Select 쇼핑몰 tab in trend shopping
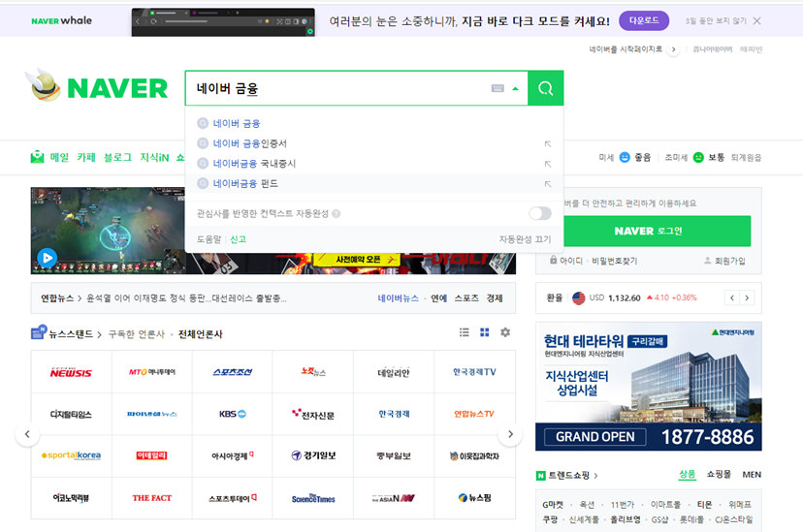803x532 pixels. pos(719,474)
